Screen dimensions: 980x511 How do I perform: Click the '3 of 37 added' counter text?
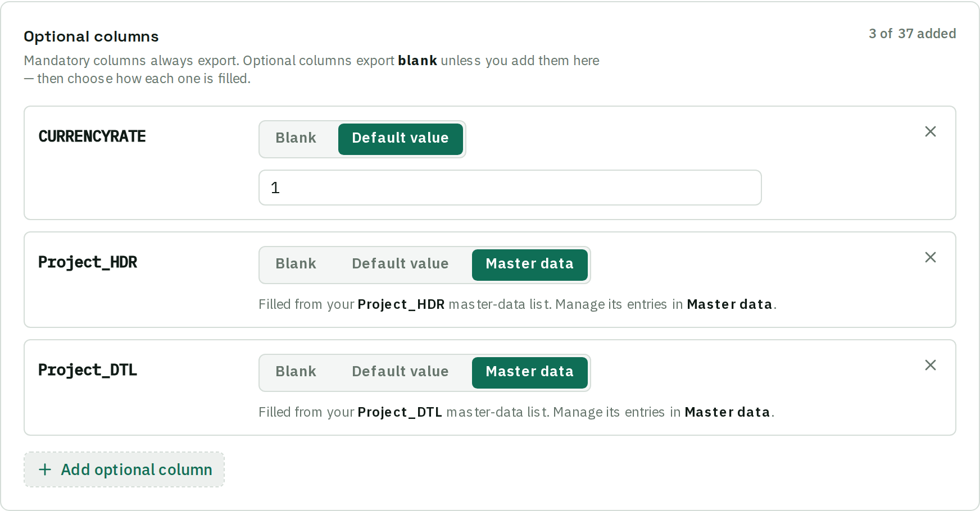[912, 34]
